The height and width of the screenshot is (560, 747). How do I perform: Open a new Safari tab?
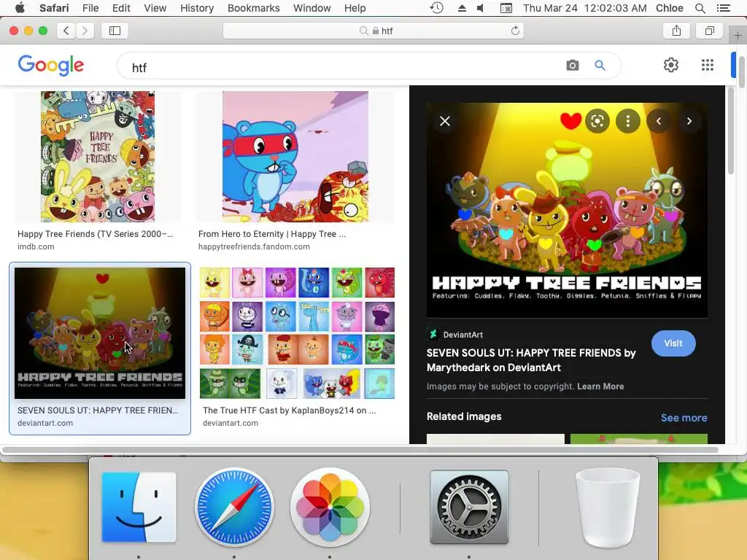pyautogui.click(x=738, y=35)
